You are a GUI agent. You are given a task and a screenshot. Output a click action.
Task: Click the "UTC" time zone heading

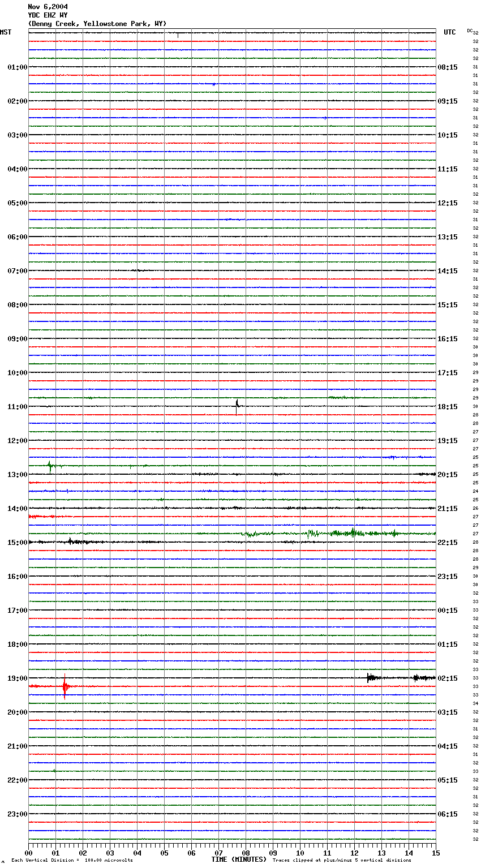tap(450, 32)
